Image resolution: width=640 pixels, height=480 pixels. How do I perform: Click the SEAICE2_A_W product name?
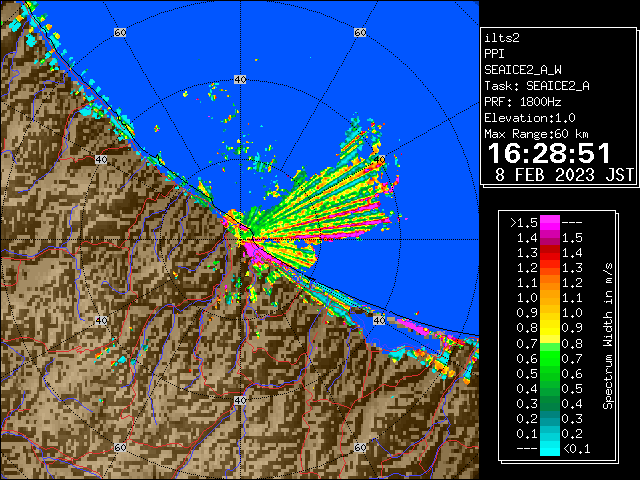(x=522, y=70)
